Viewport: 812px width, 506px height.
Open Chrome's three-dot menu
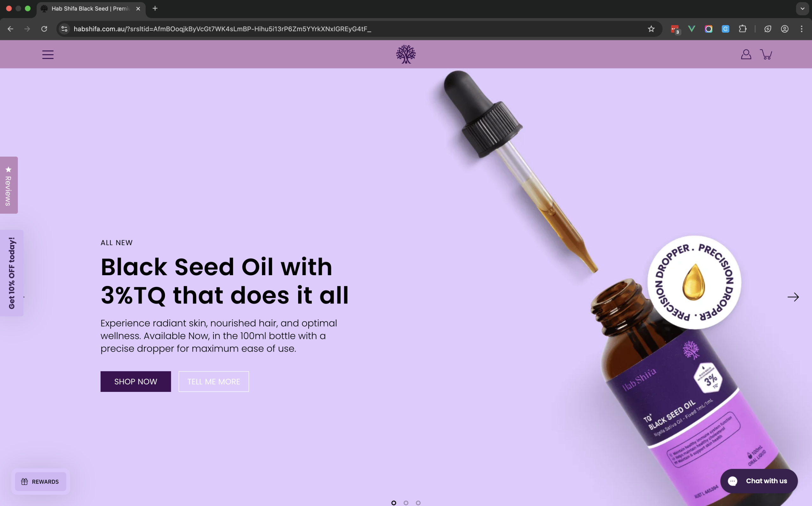tap(801, 29)
